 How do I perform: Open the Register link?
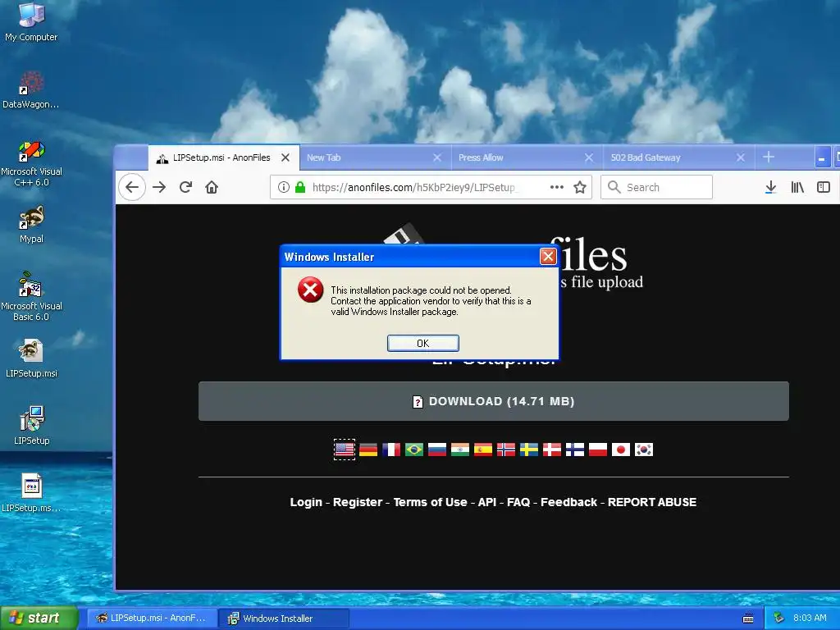[358, 502]
